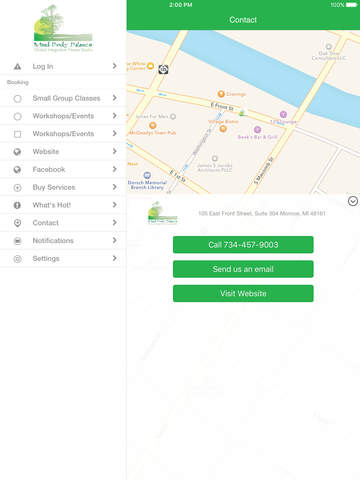This screenshot has height=480, width=360.
Task: Select the circle beside first Workshops/Events
Action: 17,116
